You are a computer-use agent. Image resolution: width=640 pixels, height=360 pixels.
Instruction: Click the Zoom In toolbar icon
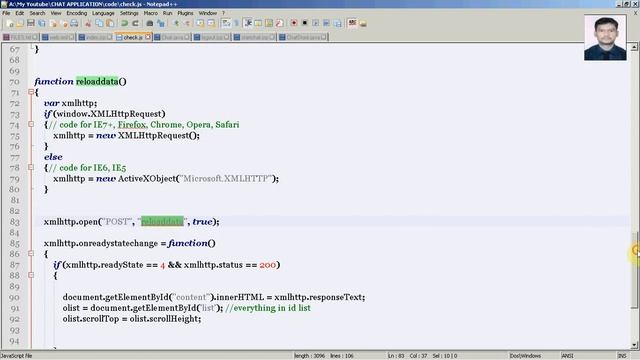[176, 23]
